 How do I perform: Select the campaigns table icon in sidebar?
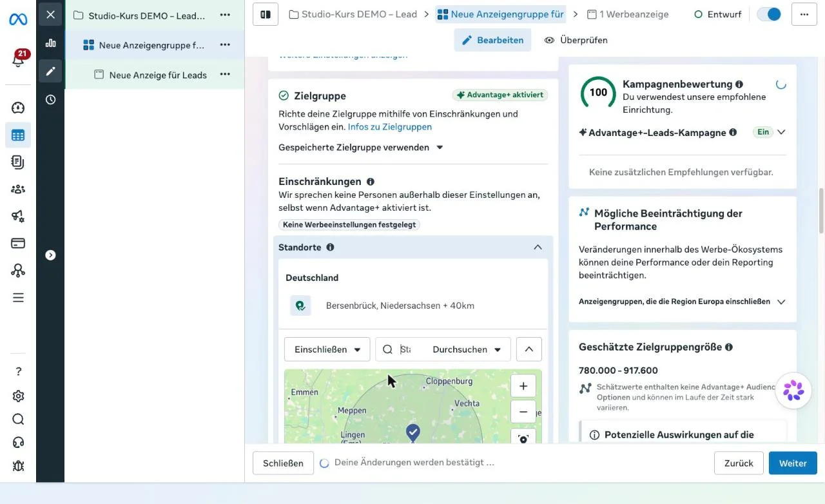pyautogui.click(x=18, y=135)
